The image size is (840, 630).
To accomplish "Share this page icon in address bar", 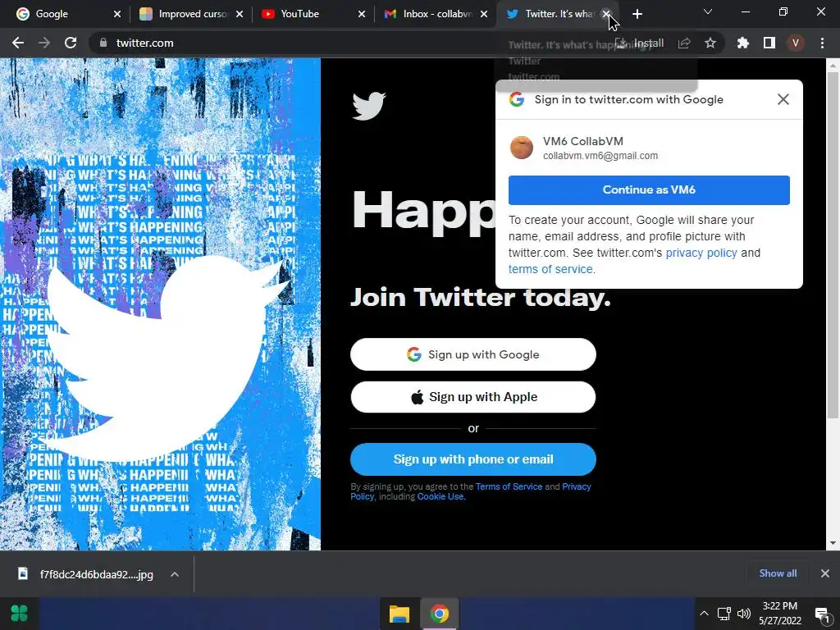I will tap(684, 43).
